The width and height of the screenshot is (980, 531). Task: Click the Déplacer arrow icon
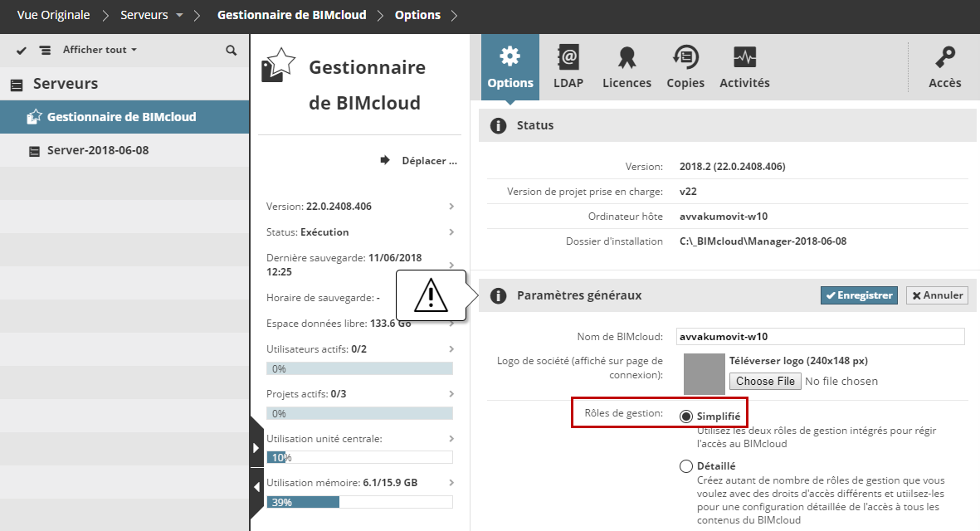(x=385, y=161)
